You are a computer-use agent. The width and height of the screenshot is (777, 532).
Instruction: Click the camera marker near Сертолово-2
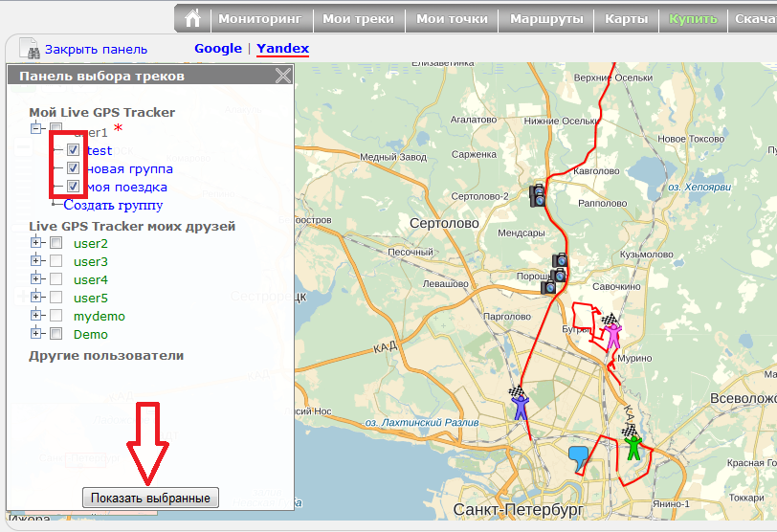point(538,196)
